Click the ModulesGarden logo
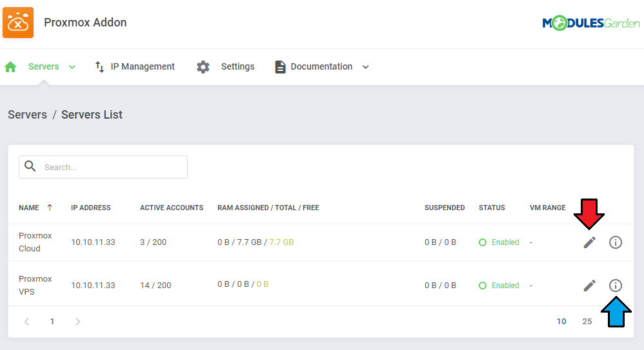 point(590,23)
